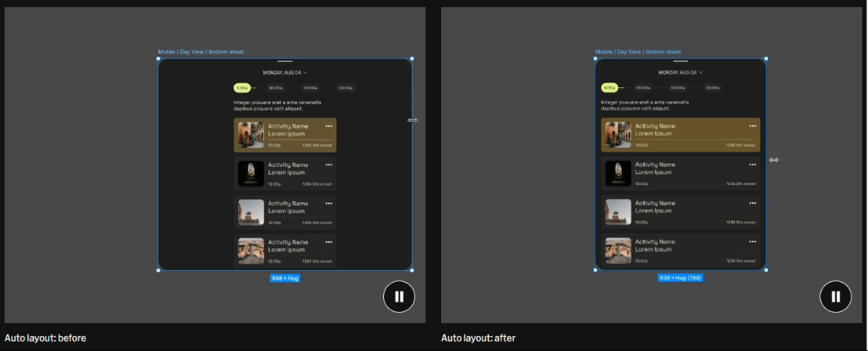Click the dark archway thumbnail in the after frame
Image resolution: width=868 pixels, height=351 pixels.
click(x=618, y=174)
